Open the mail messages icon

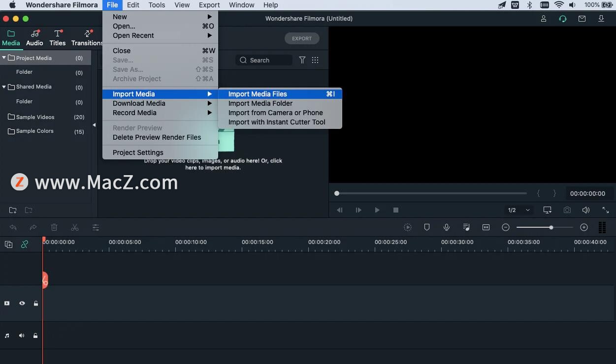(582, 19)
